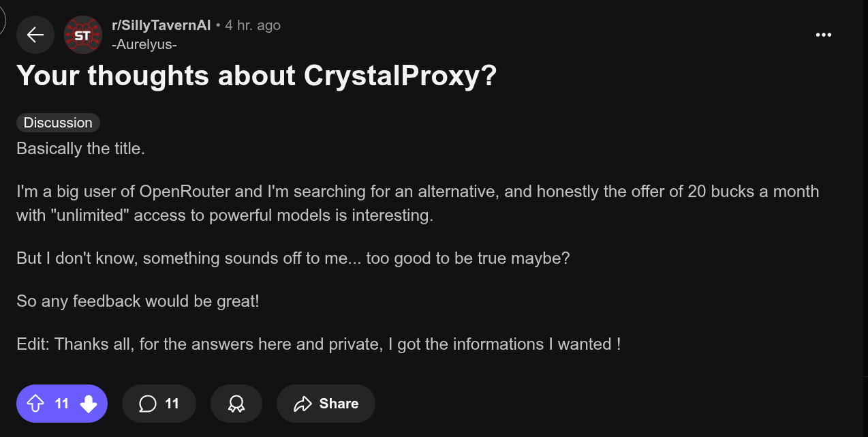Image resolution: width=868 pixels, height=437 pixels.
Task: Filter by the Discussion flair tag
Action: [x=58, y=123]
